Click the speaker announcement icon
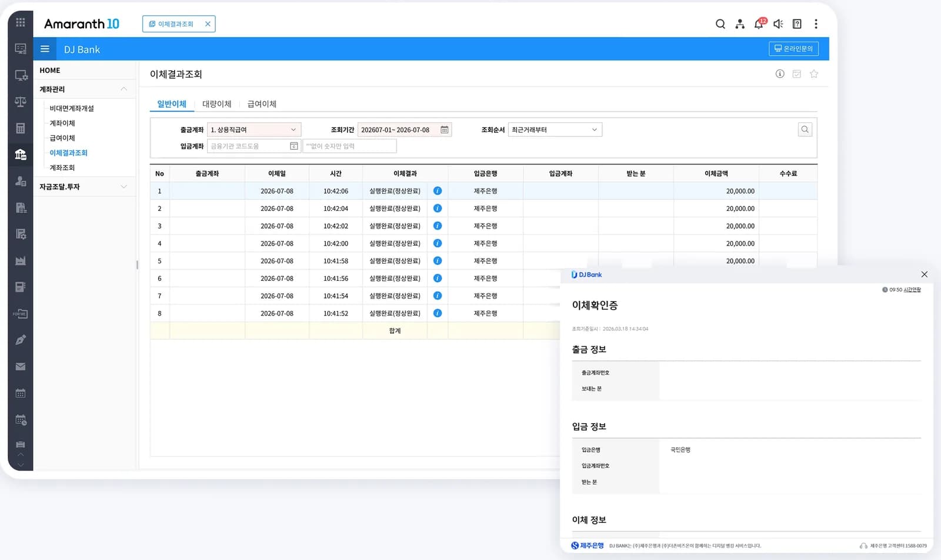The width and height of the screenshot is (941, 560). [x=778, y=24]
